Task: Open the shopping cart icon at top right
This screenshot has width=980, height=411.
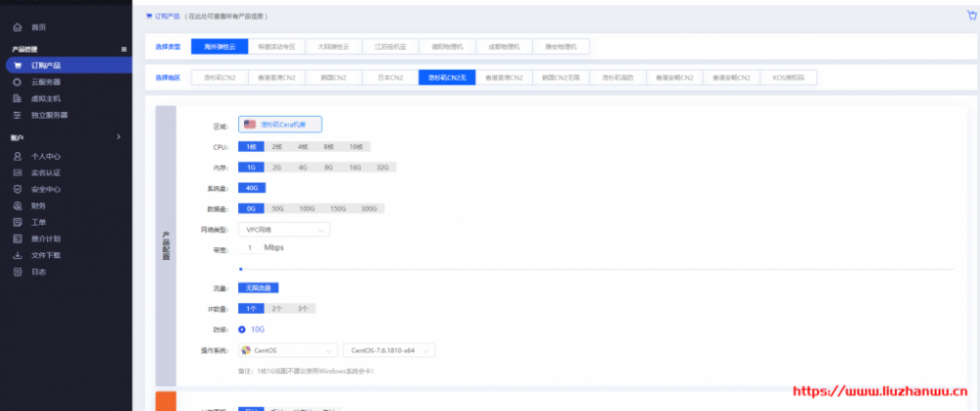Action: click(x=970, y=16)
